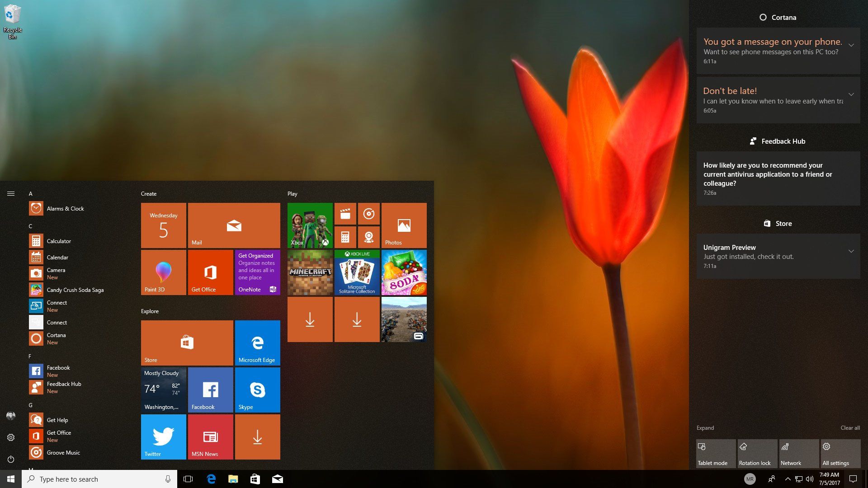Expand the Start menu hamburger navigation
The width and height of the screenshot is (868, 488).
(11, 193)
